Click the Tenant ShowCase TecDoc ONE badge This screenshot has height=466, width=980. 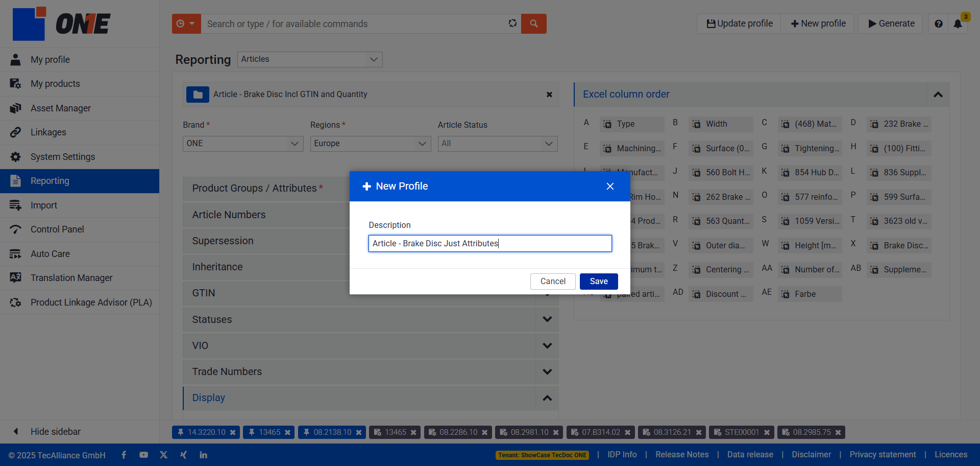tap(542, 455)
